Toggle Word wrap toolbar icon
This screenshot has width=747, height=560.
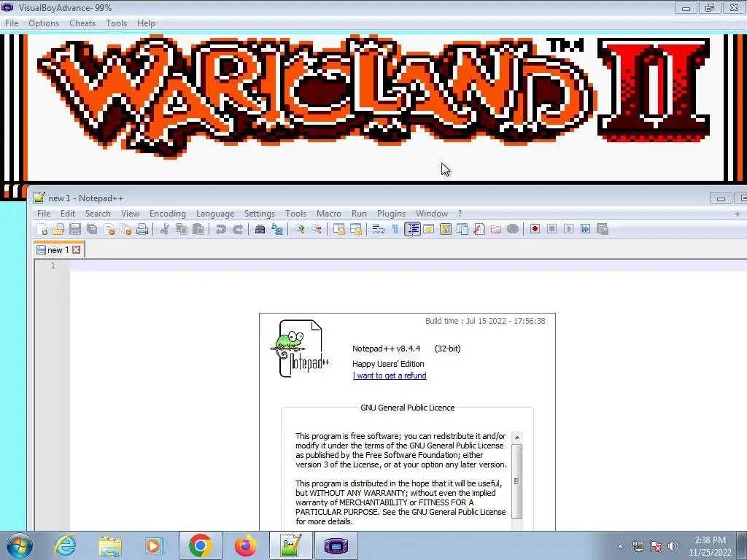point(379,230)
